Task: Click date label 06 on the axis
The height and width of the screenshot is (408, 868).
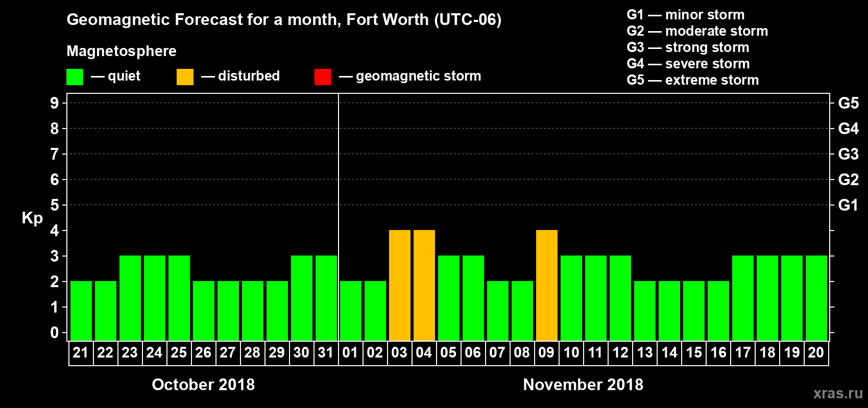Action: pyautogui.click(x=473, y=353)
